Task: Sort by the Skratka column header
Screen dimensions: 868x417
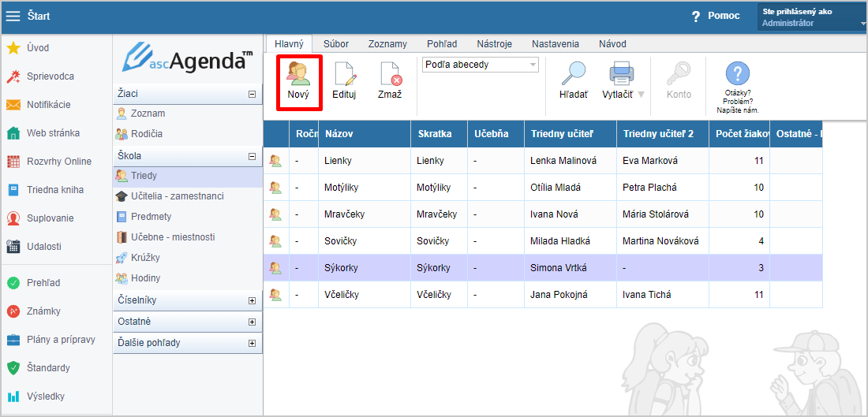Action: [x=439, y=134]
